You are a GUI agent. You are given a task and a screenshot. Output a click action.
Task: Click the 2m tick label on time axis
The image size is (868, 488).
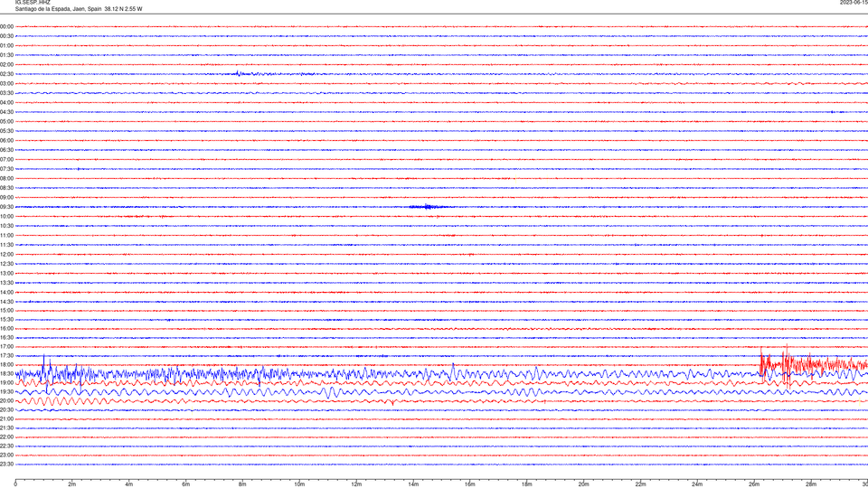pyautogui.click(x=72, y=484)
